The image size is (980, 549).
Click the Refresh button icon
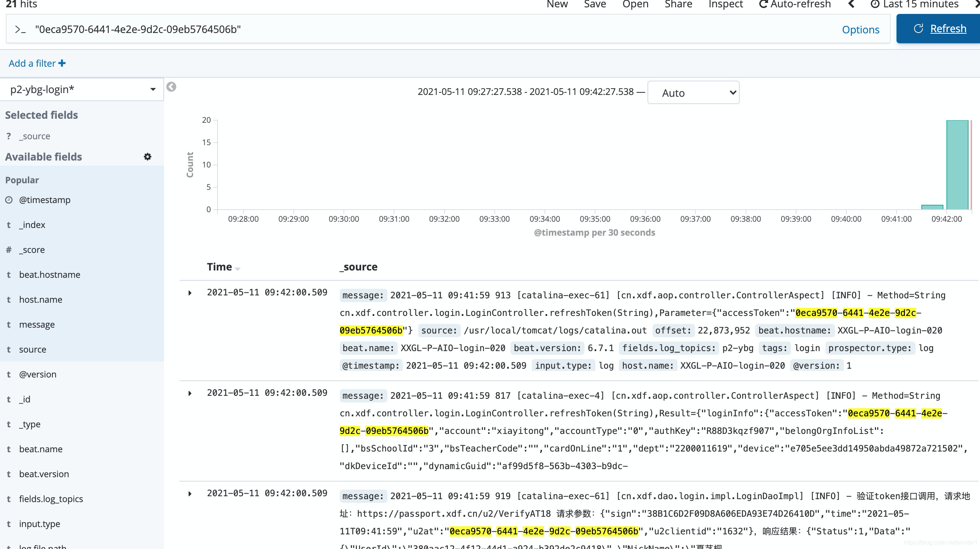[917, 28]
